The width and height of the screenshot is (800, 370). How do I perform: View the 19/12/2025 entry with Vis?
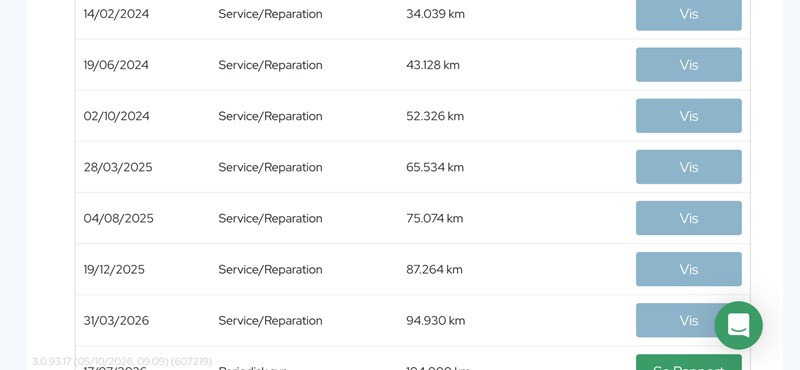click(688, 269)
